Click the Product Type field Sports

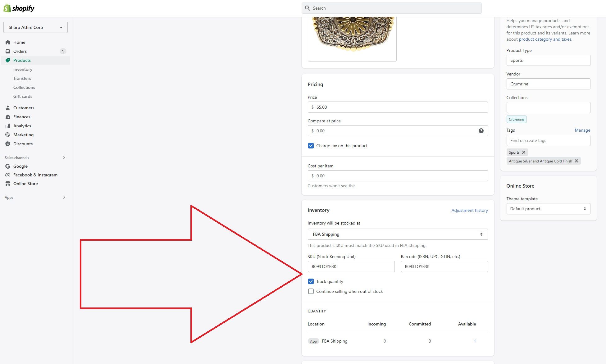click(x=548, y=60)
